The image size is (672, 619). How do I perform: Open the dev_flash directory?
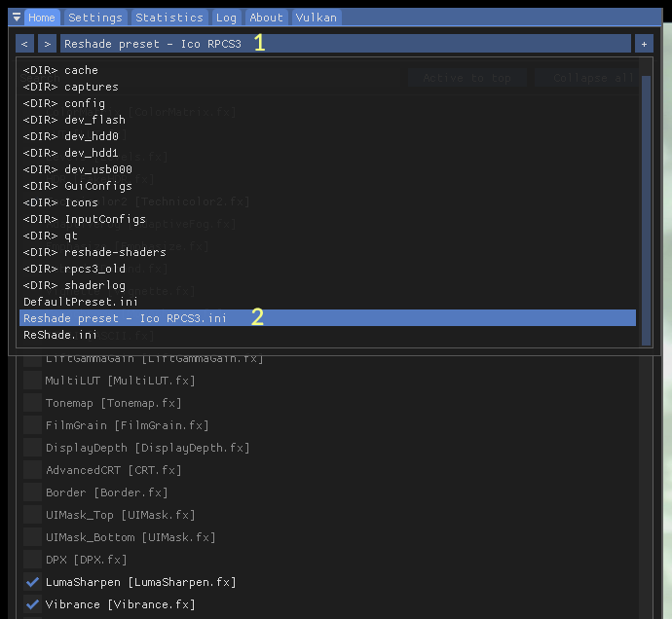328,120
